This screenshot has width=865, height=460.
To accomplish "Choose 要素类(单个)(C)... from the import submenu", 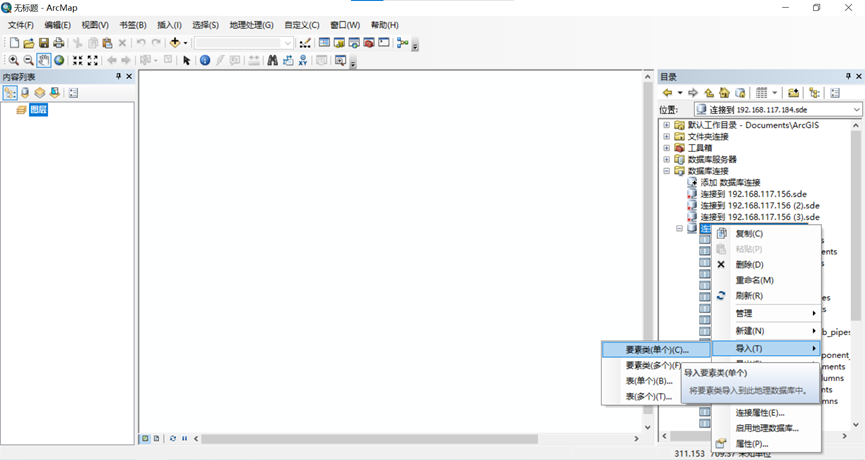I will point(655,350).
